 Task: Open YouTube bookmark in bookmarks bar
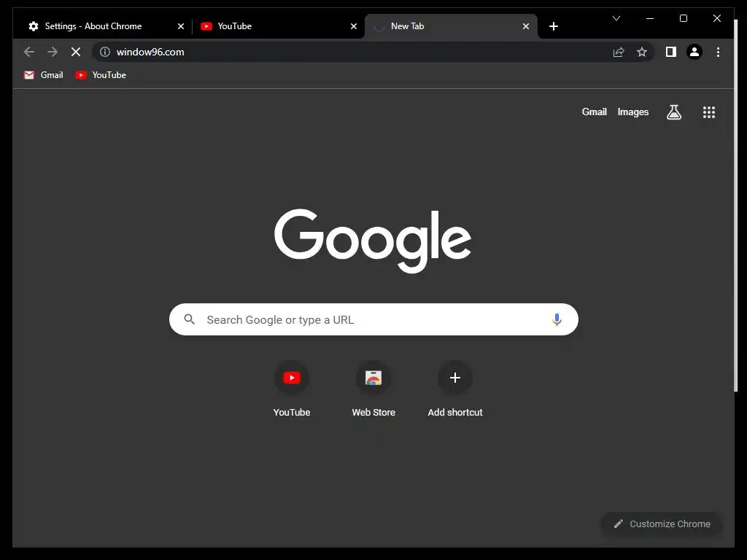[x=101, y=75]
